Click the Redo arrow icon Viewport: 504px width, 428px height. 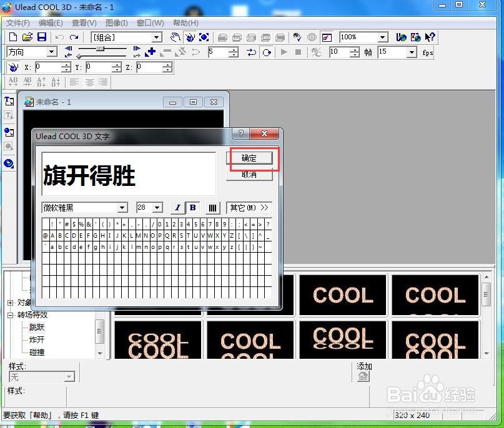click(74, 37)
